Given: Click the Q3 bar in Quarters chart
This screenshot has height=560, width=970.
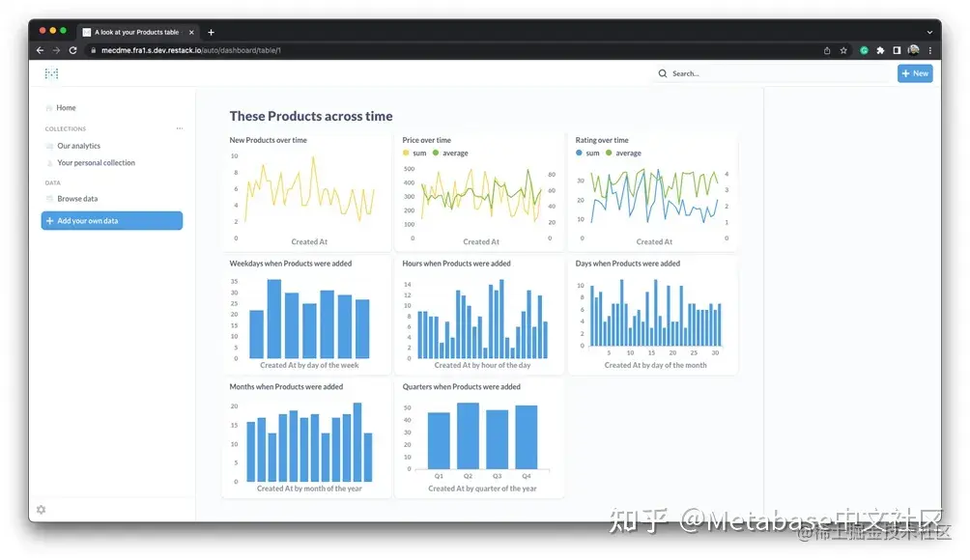Looking at the screenshot, I should pos(497,439).
